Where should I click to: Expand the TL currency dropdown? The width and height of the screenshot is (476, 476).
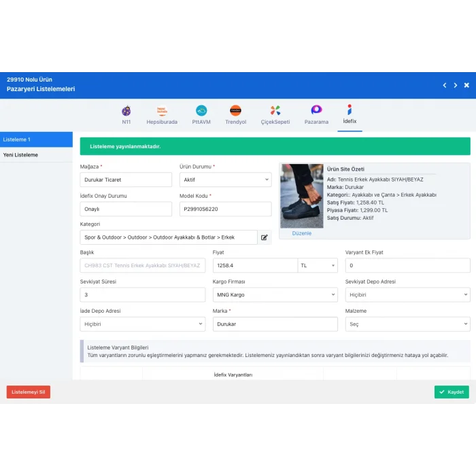(318, 265)
